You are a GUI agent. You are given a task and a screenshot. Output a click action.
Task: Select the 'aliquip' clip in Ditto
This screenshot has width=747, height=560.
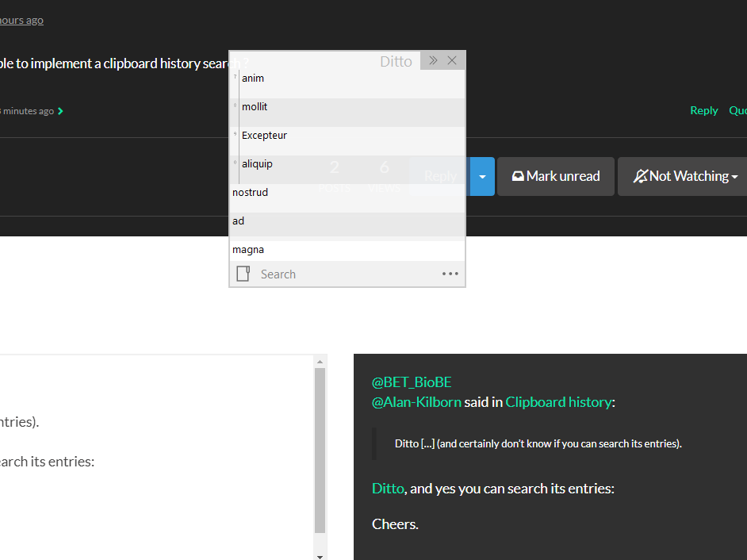click(x=347, y=170)
